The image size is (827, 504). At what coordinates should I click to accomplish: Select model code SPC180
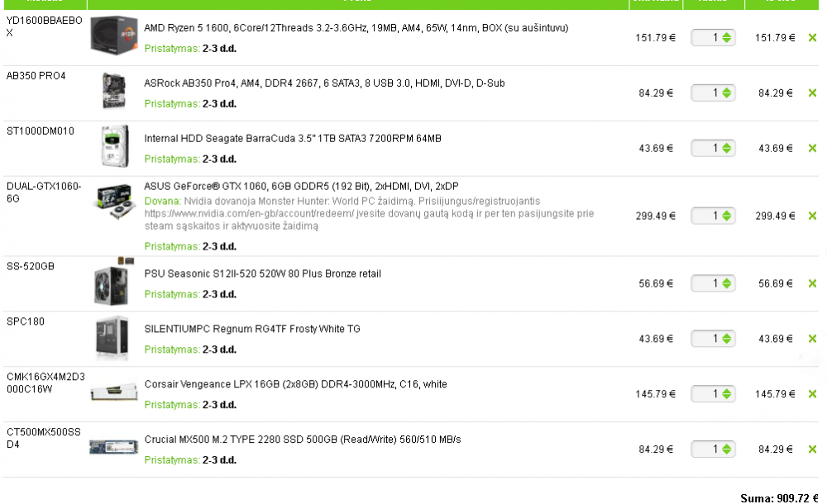click(x=26, y=321)
